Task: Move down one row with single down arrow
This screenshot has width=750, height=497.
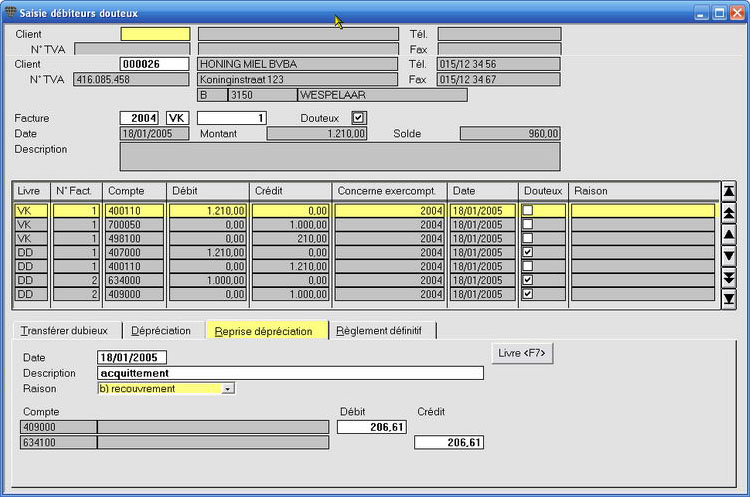Action: click(728, 256)
